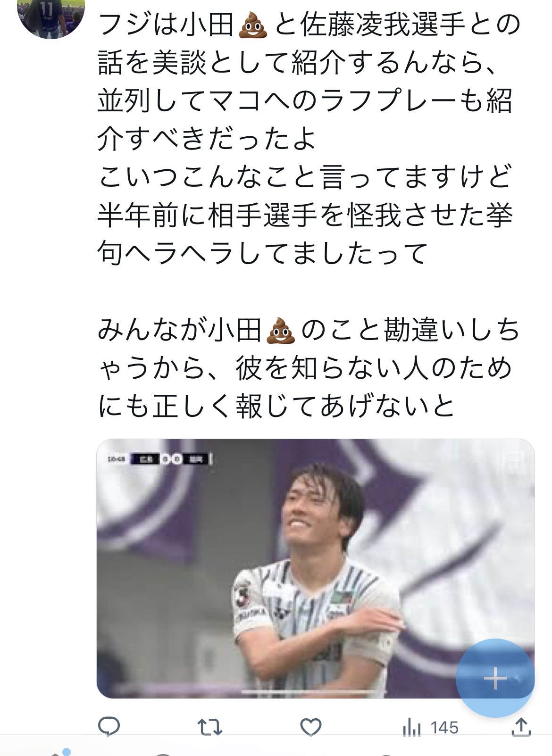Click the match scoreboard overlay in the video
The width and height of the screenshot is (552, 756).
pyautogui.click(x=160, y=459)
